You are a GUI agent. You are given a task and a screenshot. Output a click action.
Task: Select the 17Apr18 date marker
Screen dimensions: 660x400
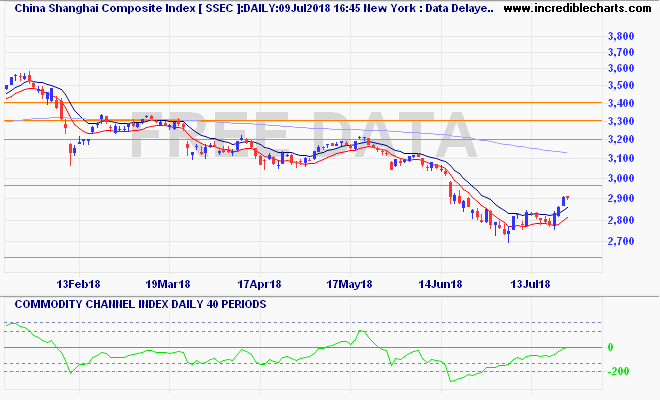[258, 283]
